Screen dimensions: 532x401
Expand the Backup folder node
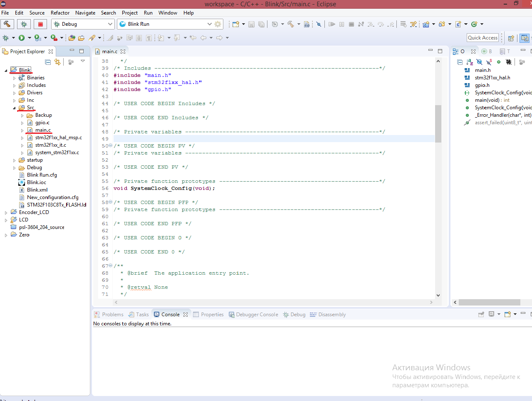pos(22,115)
